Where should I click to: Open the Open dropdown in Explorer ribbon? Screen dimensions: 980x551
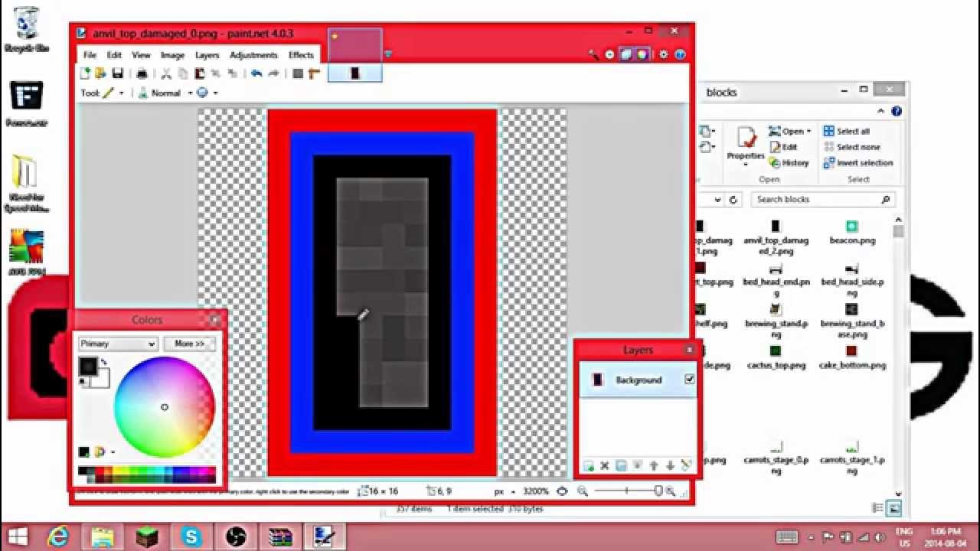pos(790,131)
